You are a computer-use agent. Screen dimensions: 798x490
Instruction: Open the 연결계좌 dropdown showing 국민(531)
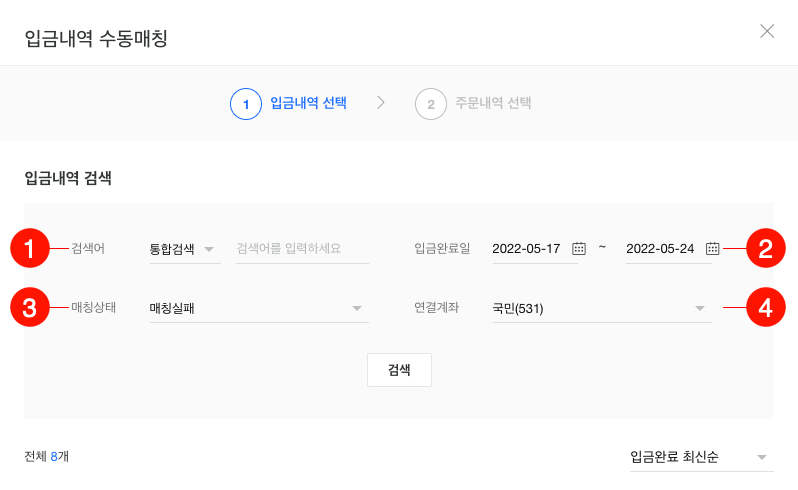(x=601, y=308)
